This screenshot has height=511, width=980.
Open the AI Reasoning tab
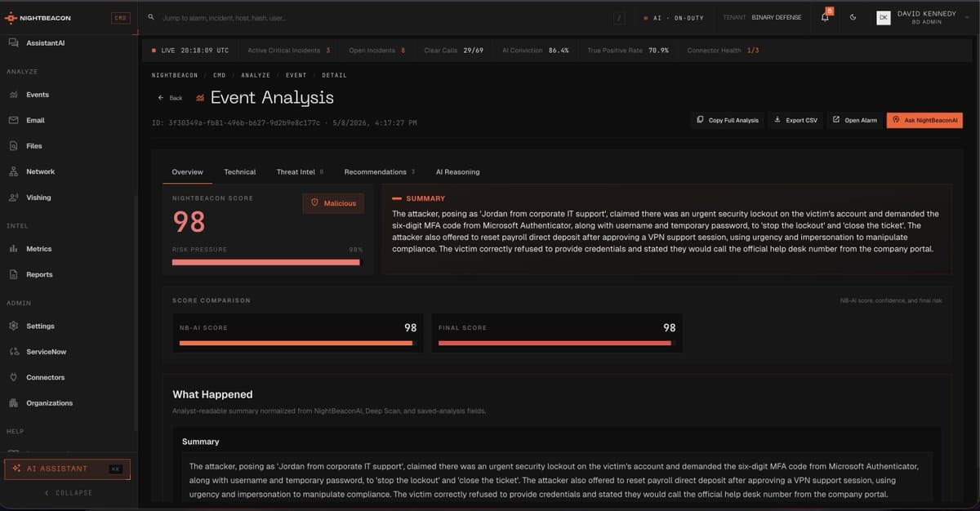(458, 172)
